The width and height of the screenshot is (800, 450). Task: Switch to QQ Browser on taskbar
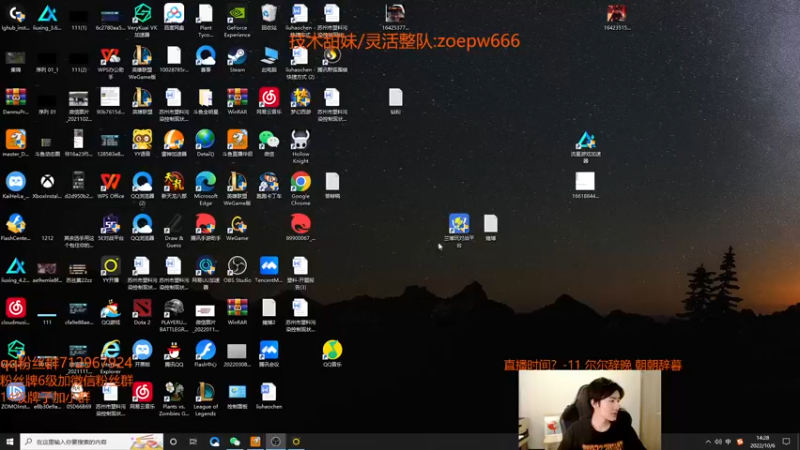214,441
